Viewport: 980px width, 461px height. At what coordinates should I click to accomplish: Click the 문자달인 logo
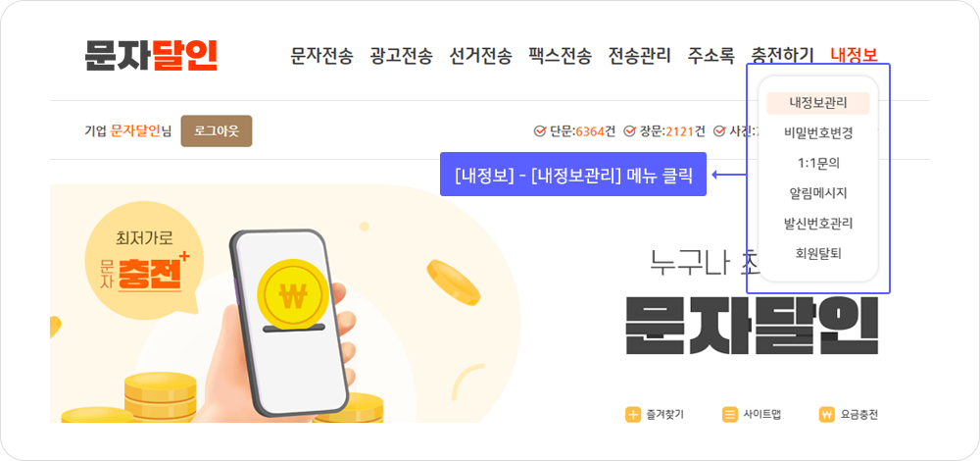click(x=151, y=56)
